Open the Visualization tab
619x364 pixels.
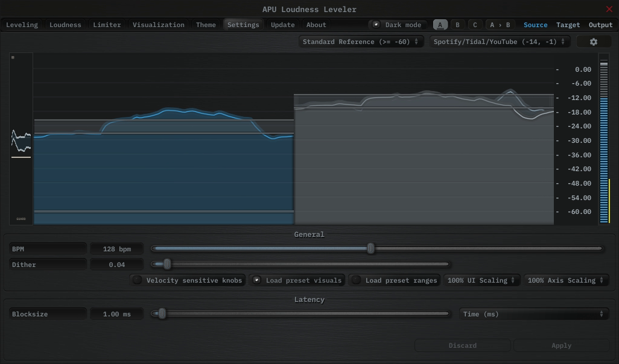pos(159,25)
